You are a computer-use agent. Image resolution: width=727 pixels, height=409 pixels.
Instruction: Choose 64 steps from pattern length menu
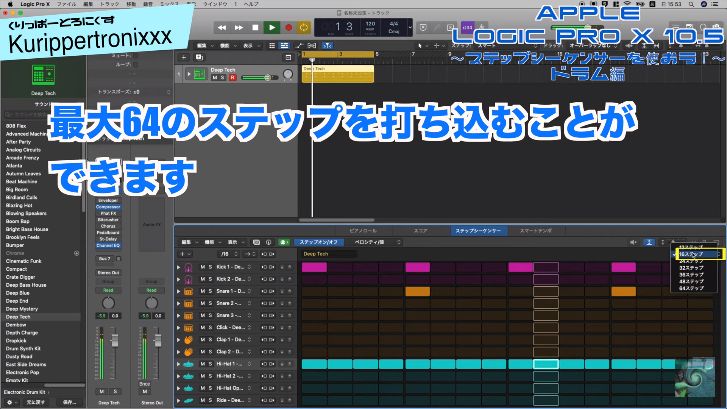coord(691,288)
